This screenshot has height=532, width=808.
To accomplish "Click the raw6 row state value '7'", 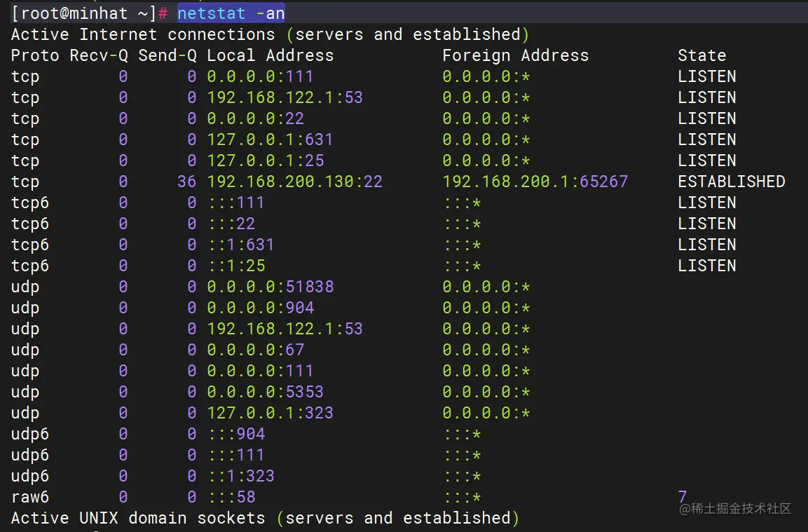I will [x=683, y=496].
